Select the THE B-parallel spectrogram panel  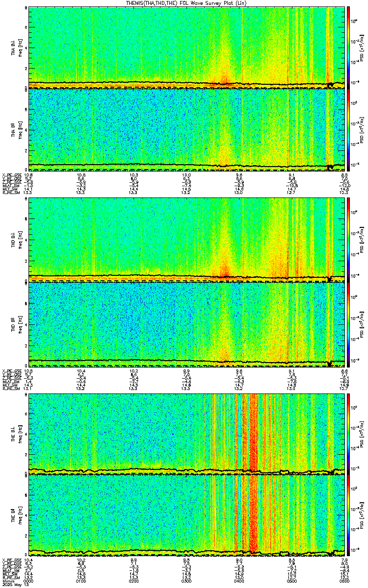(x=187, y=516)
